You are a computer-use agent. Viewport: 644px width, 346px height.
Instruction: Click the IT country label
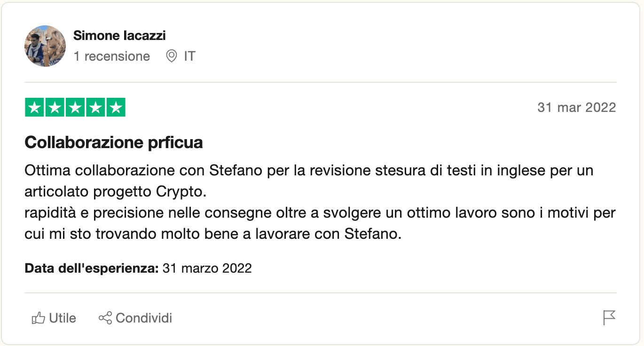[x=189, y=56]
